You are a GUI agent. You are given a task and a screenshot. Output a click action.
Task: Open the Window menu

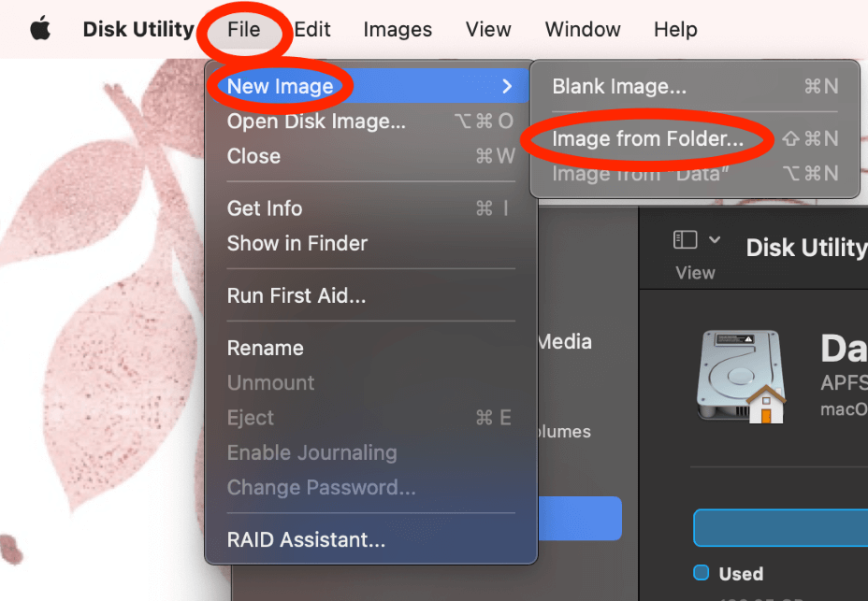point(583,29)
